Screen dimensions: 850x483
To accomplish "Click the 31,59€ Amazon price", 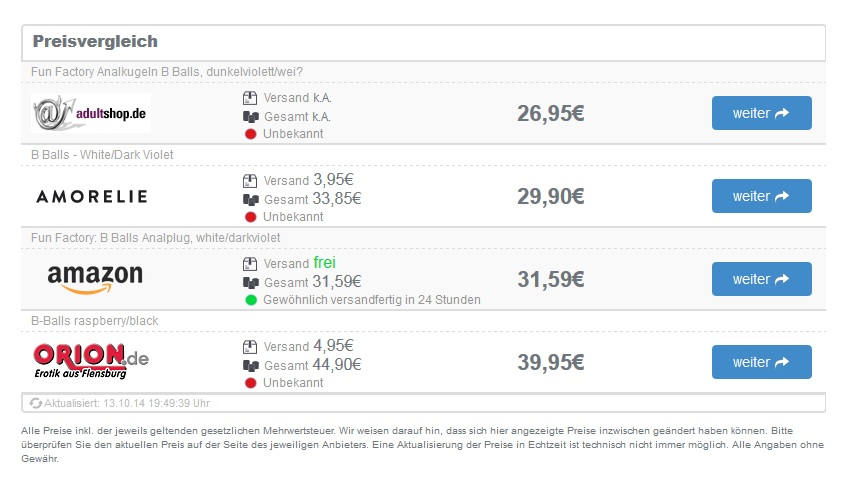I will click(x=551, y=279).
